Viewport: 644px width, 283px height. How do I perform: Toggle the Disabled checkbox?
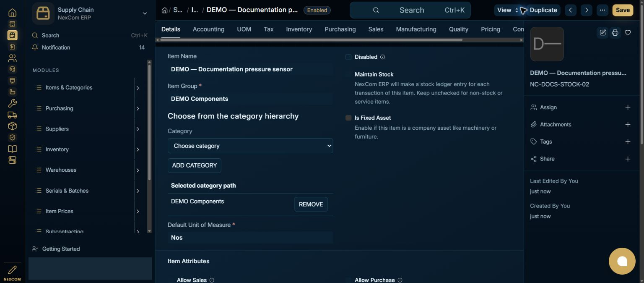click(348, 57)
